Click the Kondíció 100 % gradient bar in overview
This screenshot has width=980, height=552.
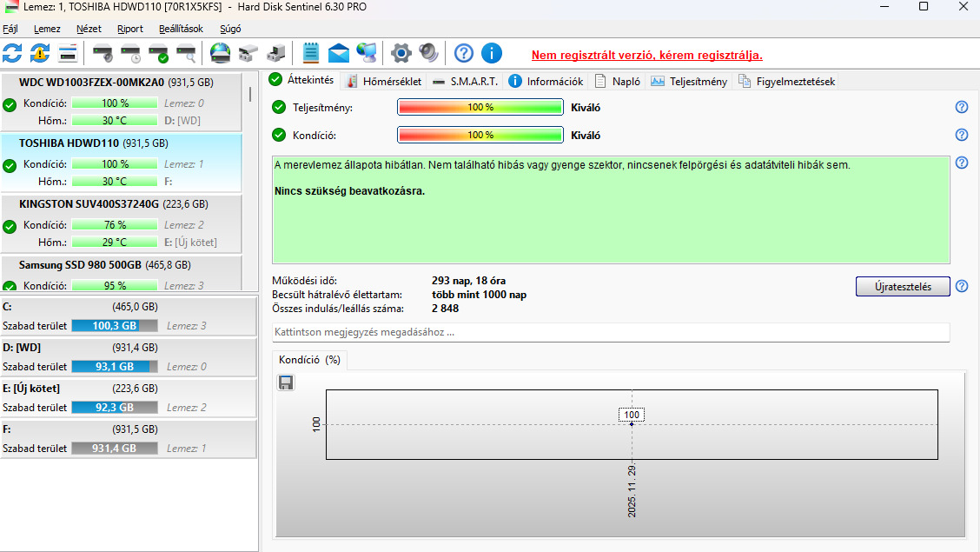pos(480,135)
